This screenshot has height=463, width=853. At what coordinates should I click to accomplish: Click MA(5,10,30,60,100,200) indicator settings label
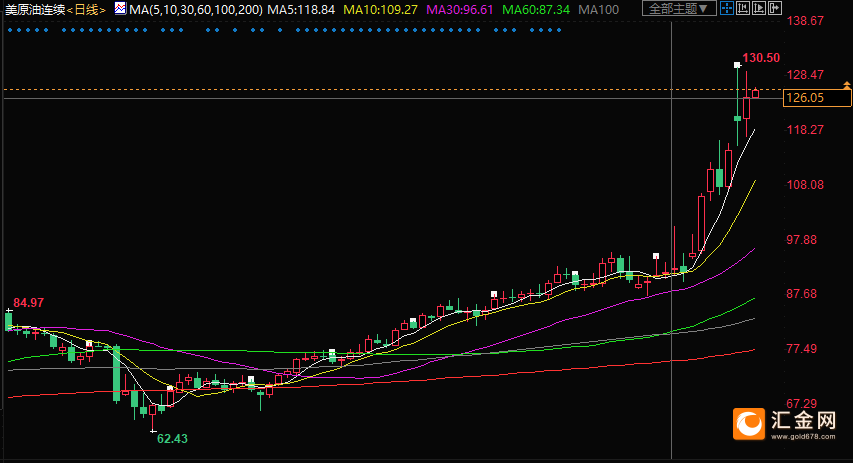[196, 10]
